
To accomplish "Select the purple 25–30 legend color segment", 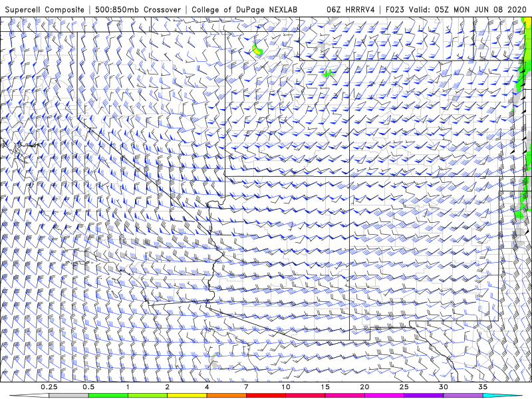I will coord(424,396).
